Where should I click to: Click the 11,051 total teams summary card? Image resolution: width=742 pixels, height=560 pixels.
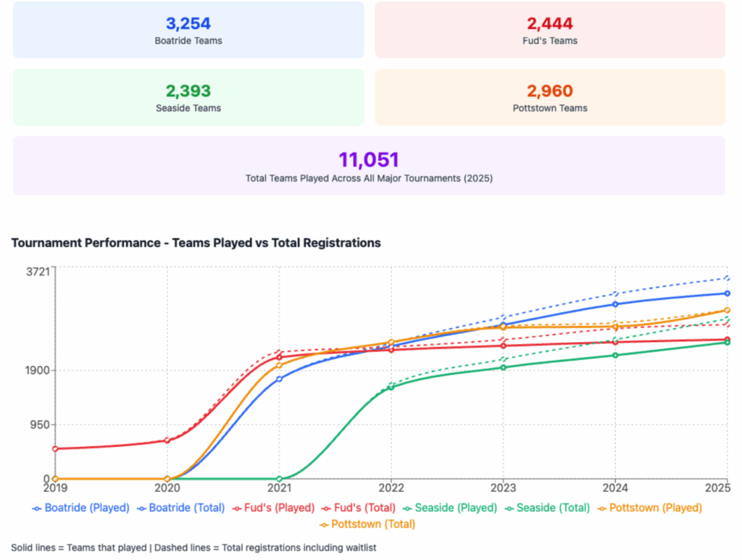click(x=369, y=166)
